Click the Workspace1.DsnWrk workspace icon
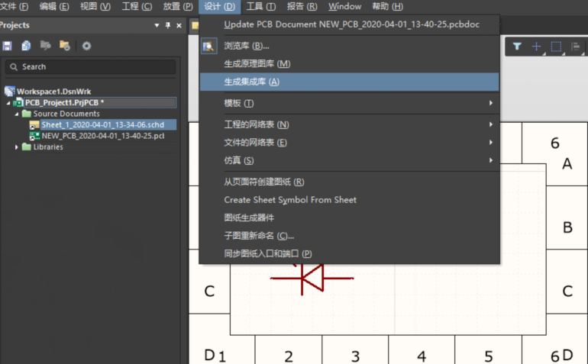The image size is (588, 364). [10, 91]
